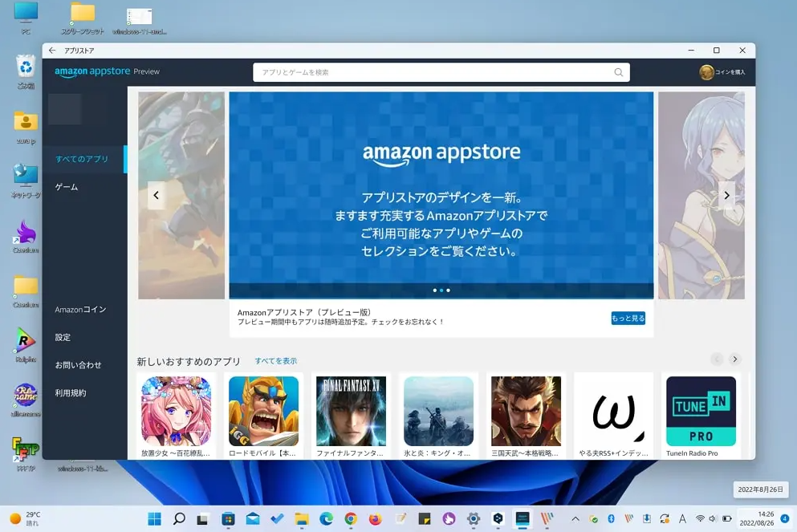Open the TuneIn Radio Pro app icon
Image resolution: width=797 pixels, height=532 pixels.
point(701,411)
